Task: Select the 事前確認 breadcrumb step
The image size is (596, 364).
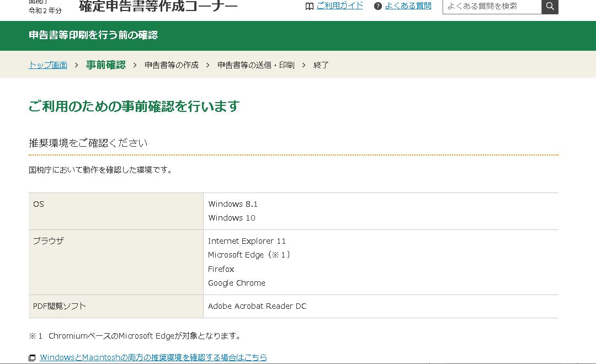Action: [105, 65]
